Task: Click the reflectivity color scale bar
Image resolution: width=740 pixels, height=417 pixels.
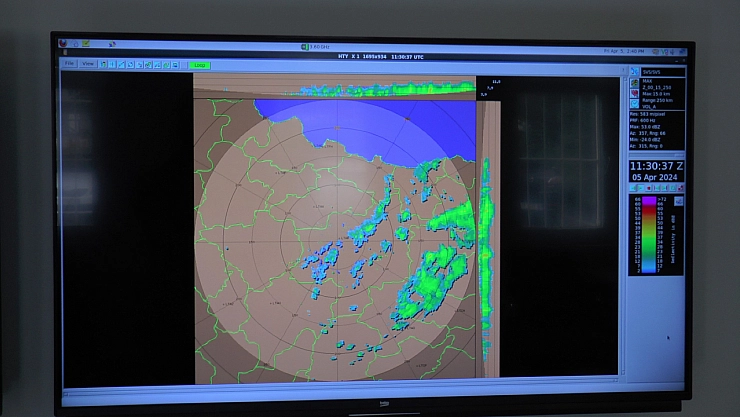Action: tap(650, 235)
